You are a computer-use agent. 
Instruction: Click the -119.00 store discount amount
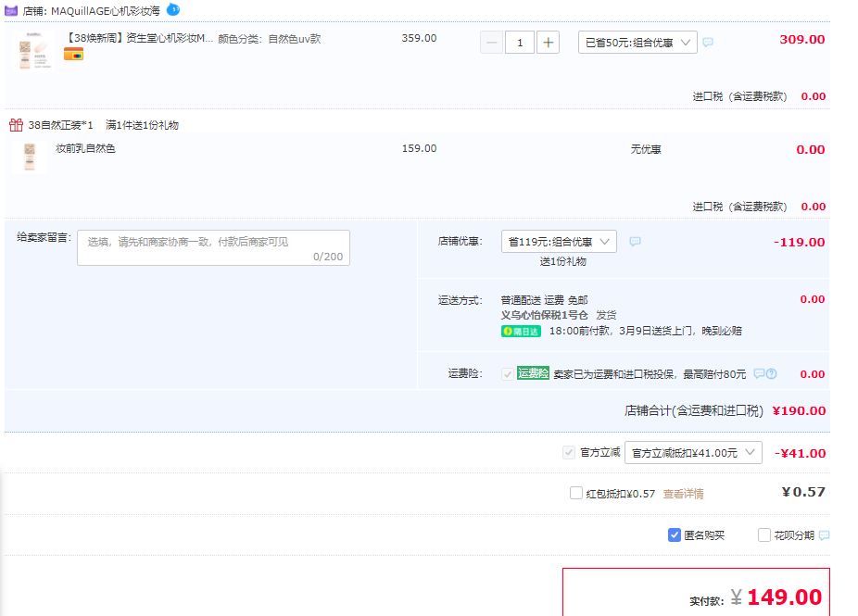(x=799, y=242)
